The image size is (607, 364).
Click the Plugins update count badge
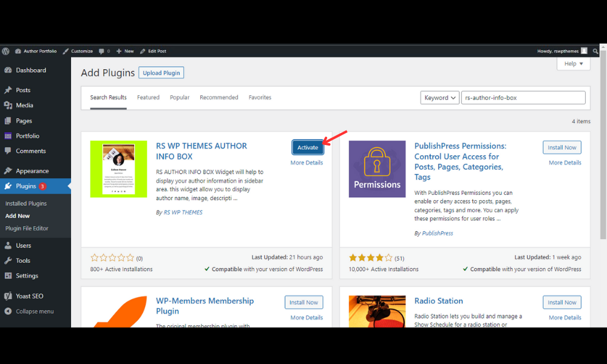coord(42,186)
